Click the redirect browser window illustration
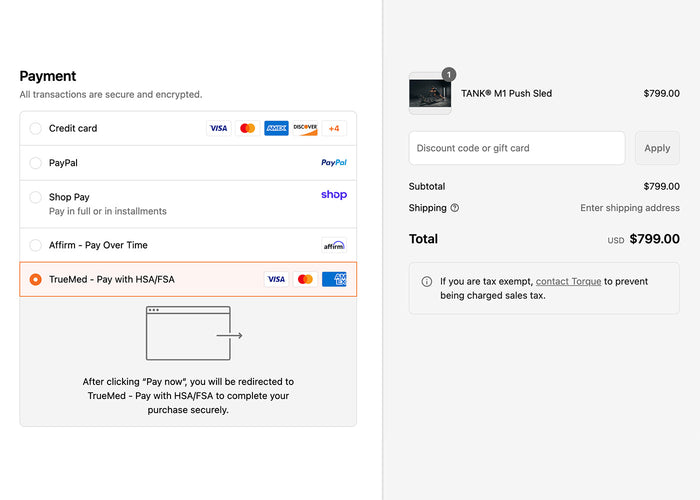Screen dimensions: 700x500 pos(194,333)
